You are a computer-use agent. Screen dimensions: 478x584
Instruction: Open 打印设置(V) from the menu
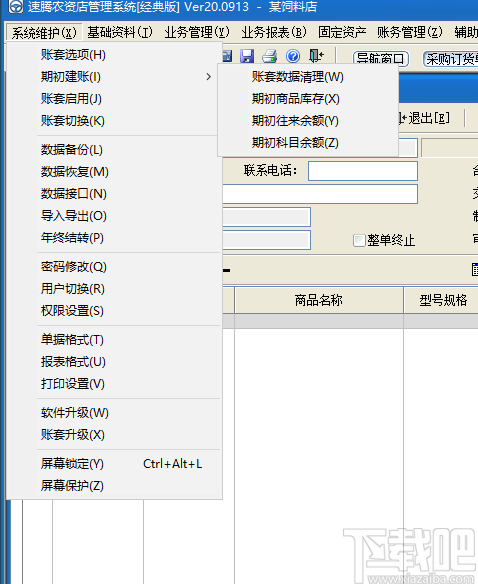point(114,384)
